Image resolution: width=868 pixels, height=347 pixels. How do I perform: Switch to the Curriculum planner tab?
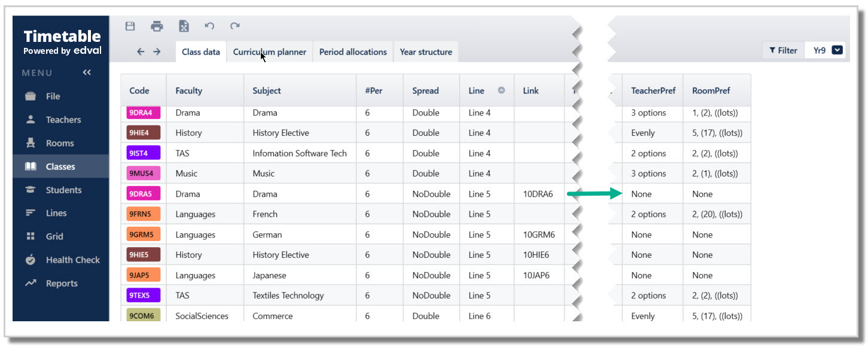(x=269, y=52)
